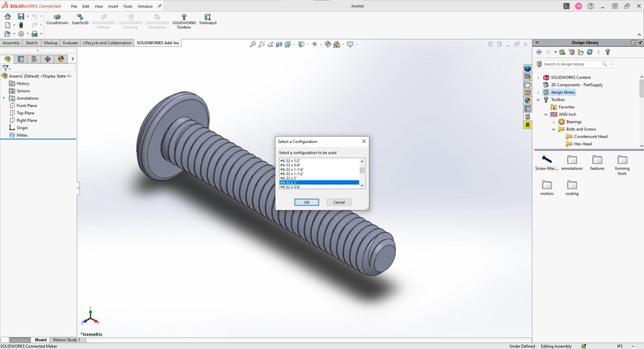Print with the printer icon
The width and height of the screenshot is (644, 349).
click(34, 34)
